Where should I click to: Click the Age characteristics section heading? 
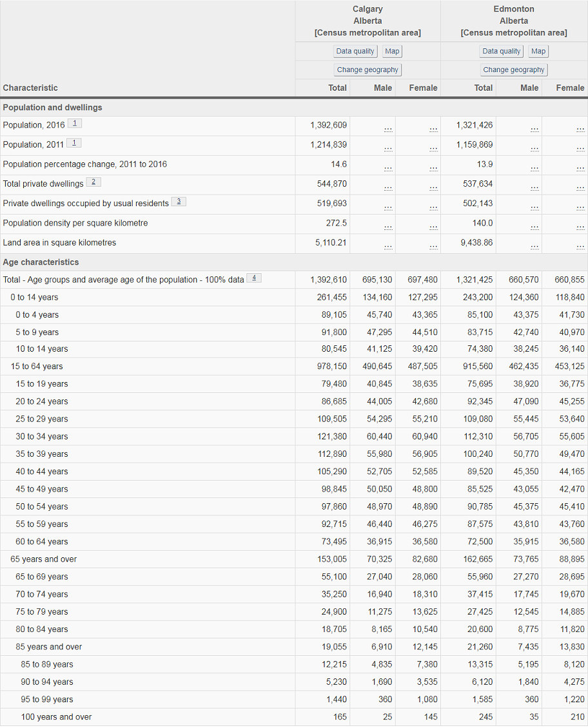[41, 262]
